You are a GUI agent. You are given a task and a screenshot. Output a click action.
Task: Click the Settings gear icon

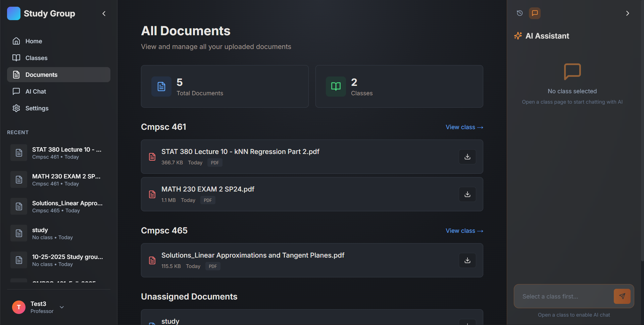[16, 108]
